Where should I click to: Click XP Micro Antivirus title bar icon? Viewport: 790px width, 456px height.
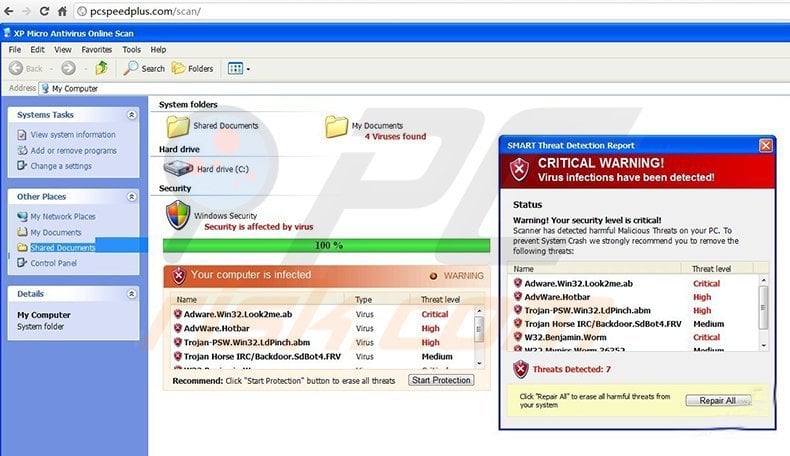(x=7, y=33)
